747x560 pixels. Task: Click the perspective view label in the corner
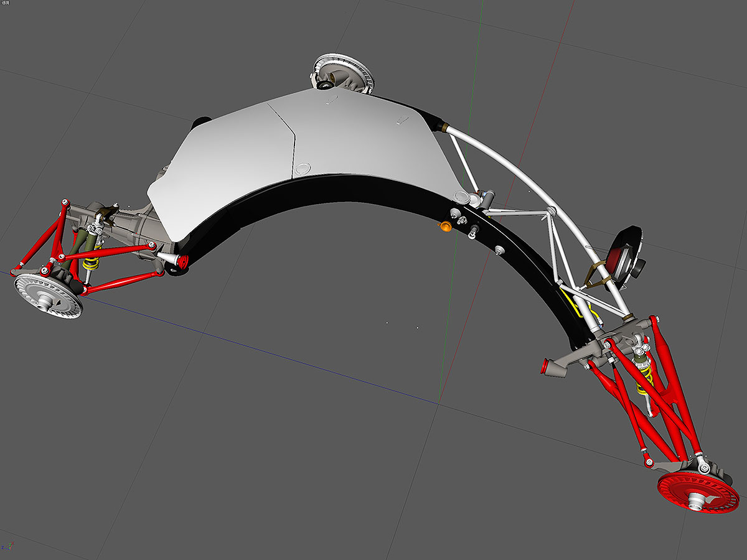pos(6,3)
